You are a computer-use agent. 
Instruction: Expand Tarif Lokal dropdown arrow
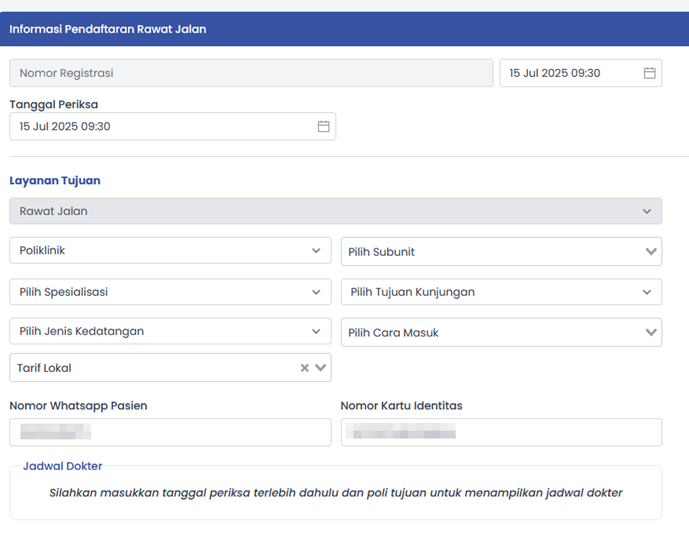[x=320, y=368]
